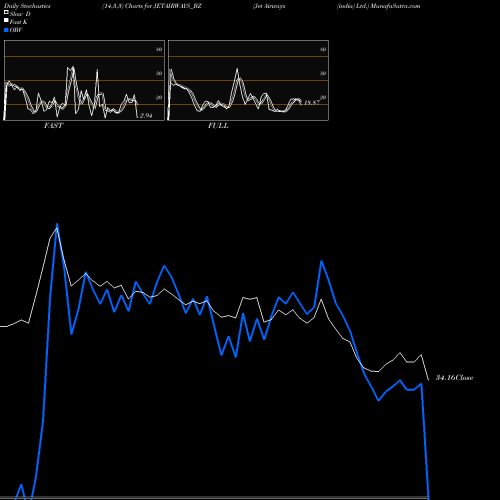Click the Fast K legend color box

[x=6, y=20]
